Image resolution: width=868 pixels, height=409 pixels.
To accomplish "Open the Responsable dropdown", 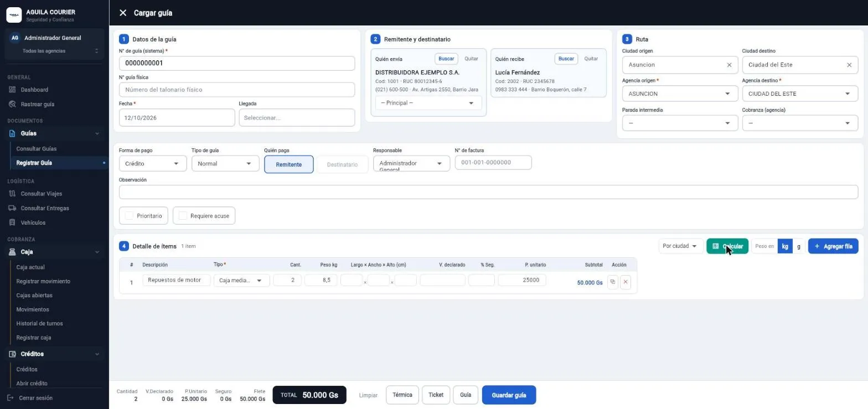I will pyautogui.click(x=411, y=163).
